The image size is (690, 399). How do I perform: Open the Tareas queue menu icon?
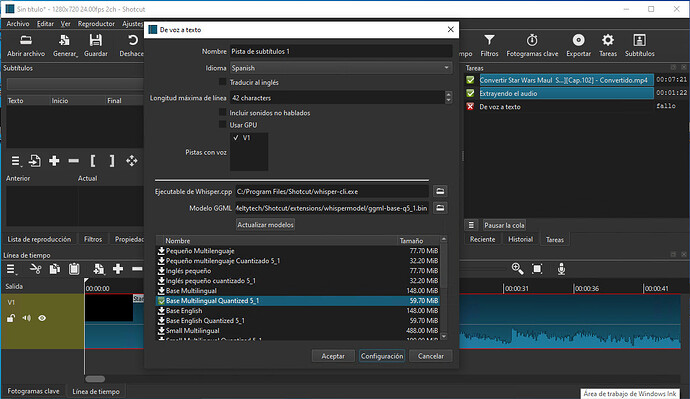click(471, 225)
